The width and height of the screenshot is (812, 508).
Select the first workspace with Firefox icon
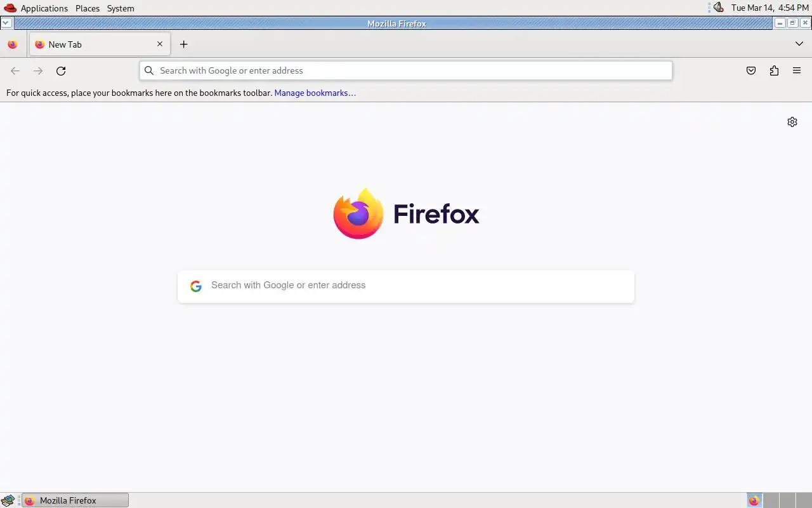pyautogui.click(x=754, y=500)
